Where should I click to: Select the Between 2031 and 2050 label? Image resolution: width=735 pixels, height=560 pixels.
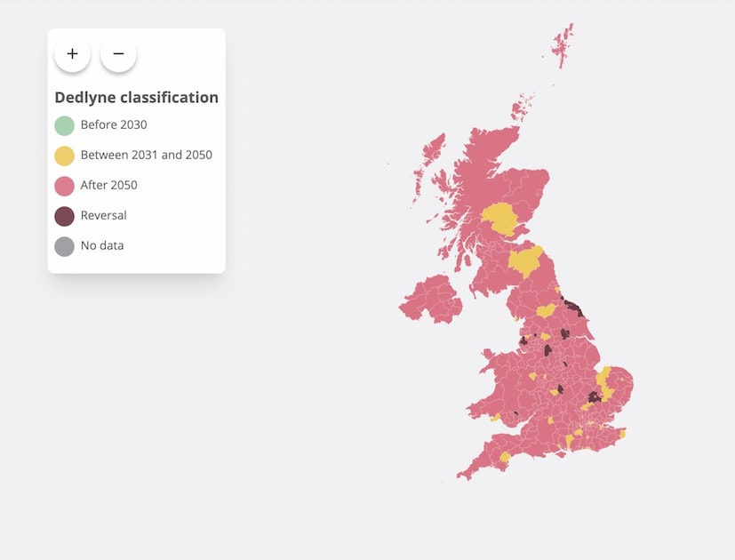[147, 155]
